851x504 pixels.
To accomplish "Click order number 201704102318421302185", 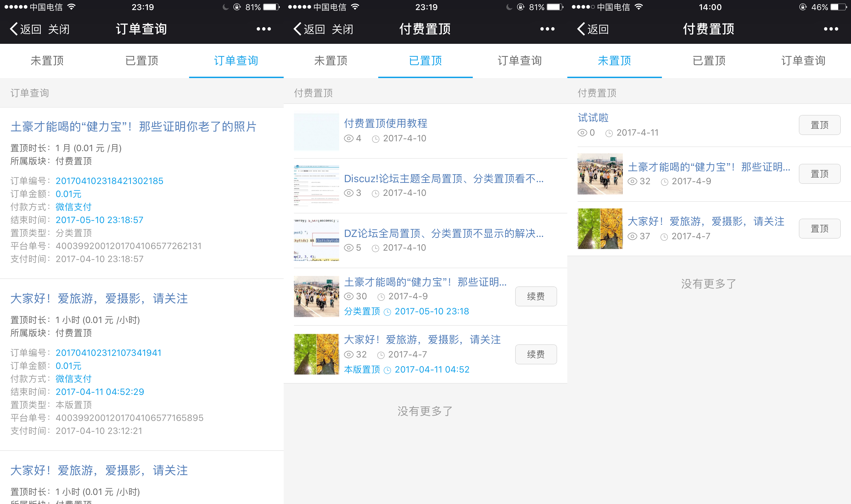I will 109,181.
